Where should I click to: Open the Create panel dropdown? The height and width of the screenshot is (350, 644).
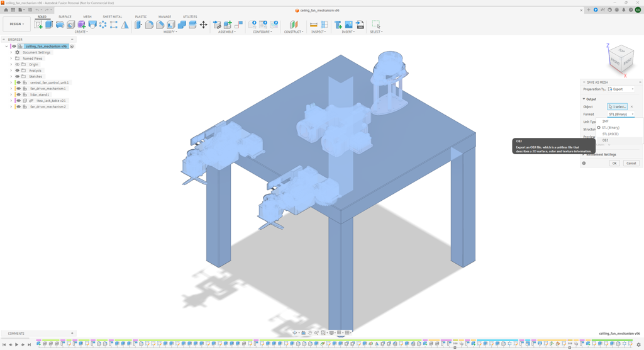click(x=81, y=32)
